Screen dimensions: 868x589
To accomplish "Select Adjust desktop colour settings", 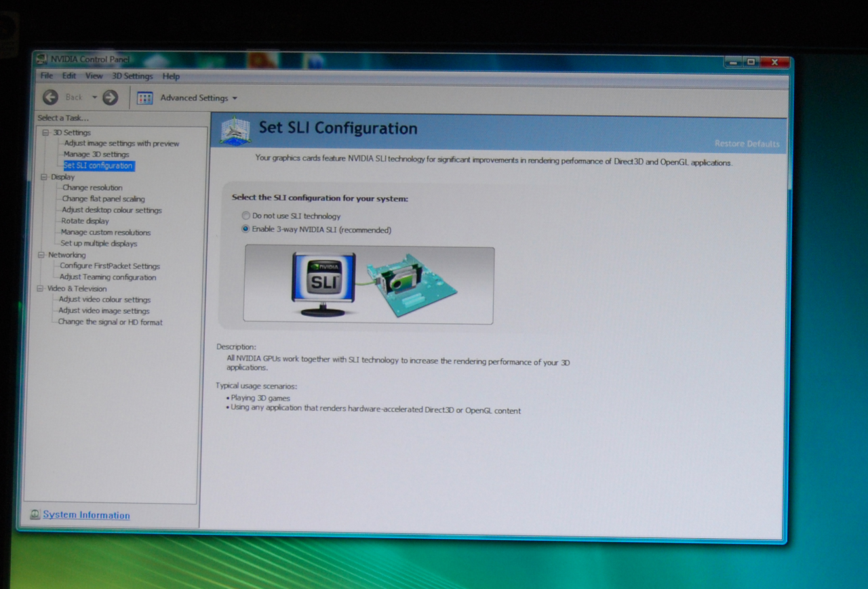I will coord(112,210).
